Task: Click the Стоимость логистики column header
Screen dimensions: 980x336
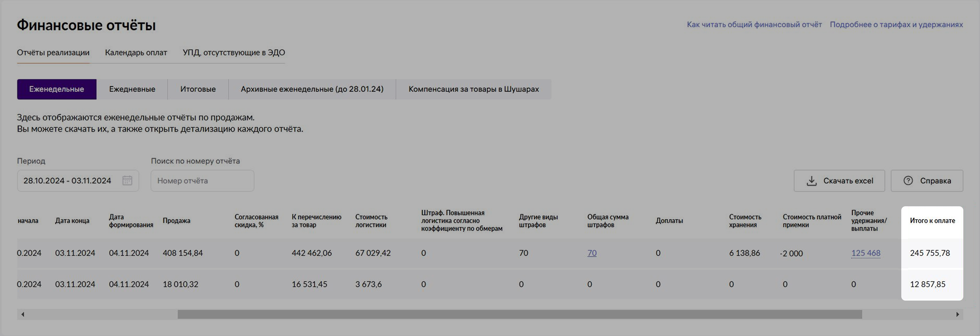Action: click(x=371, y=221)
